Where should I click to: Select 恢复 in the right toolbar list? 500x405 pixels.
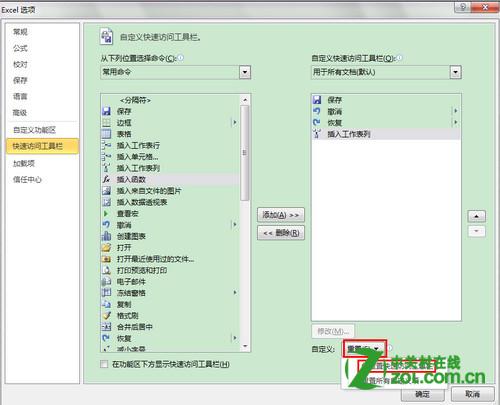click(x=386, y=122)
